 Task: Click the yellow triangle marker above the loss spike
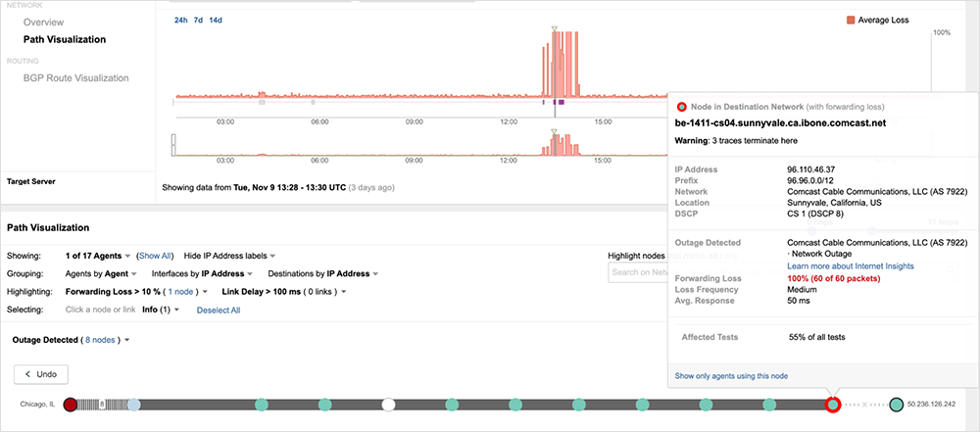click(x=555, y=30)
